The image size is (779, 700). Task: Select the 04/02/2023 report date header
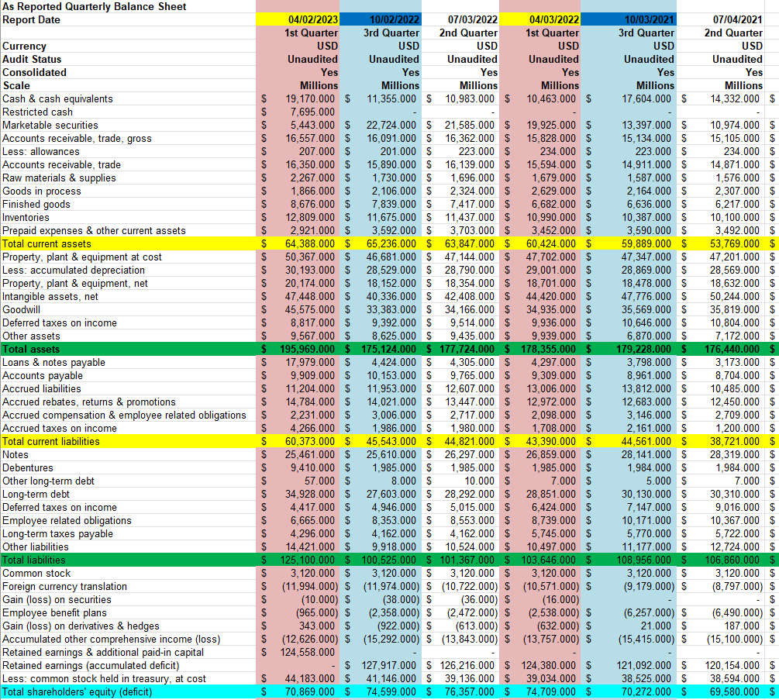coord(310,19)
